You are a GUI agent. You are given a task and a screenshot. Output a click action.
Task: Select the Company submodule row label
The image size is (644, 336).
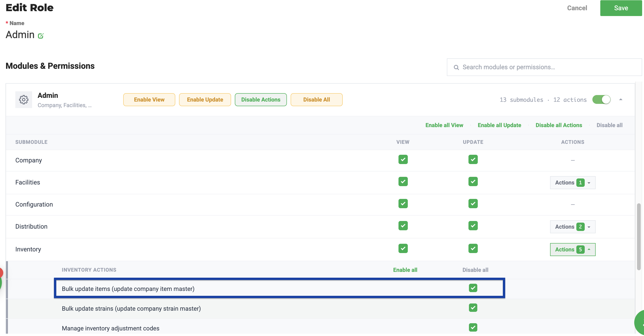pos(29,160)
